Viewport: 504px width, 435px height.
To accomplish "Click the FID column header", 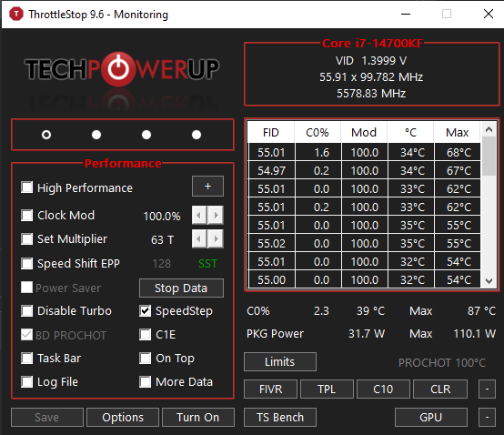I will (x=271, y=133).
